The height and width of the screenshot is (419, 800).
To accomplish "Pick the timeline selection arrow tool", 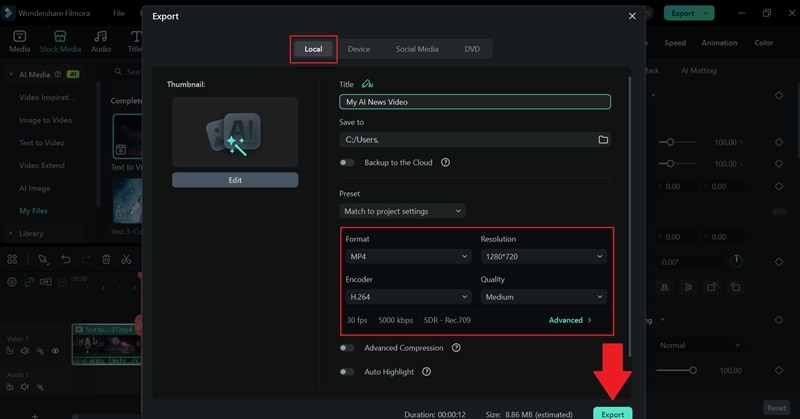I will pos(43,259).
